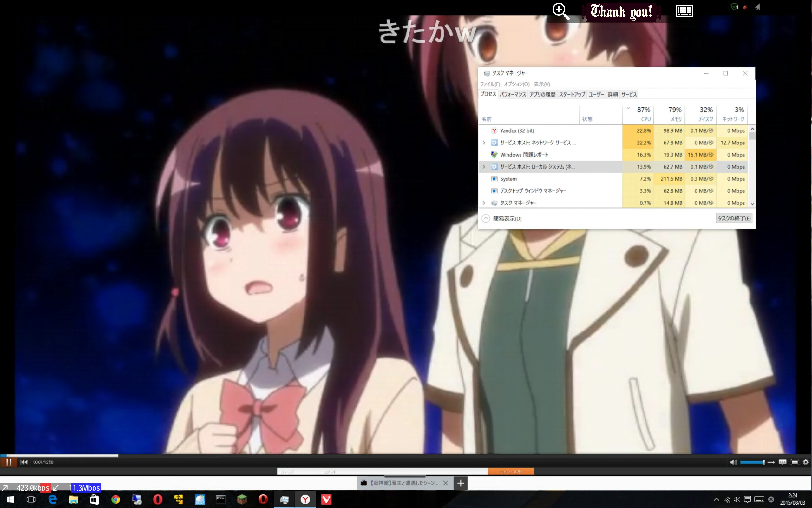Click process list scrollbar up arrow
The height and width of the screenshot is (508, 812).
[x=752, y=129]
